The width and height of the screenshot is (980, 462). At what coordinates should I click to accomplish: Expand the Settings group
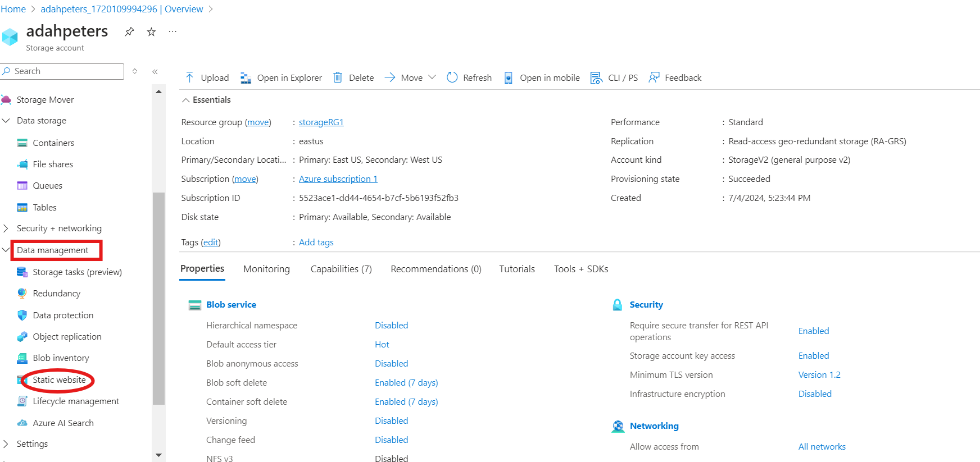[x=6, y=444]
